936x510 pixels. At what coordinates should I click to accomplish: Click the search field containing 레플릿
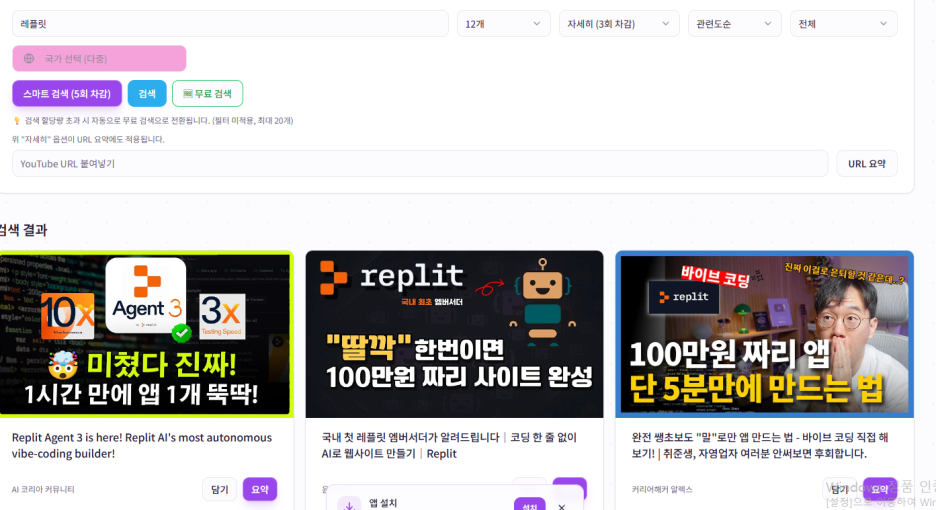[x=230, y=24]
